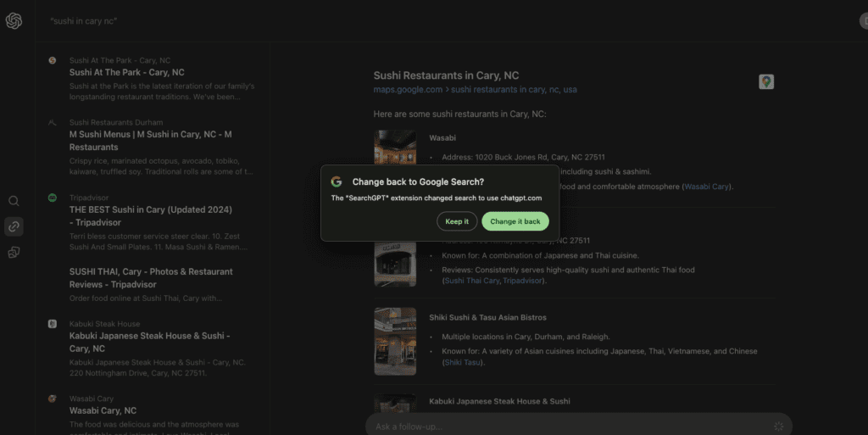Click the Wasabi Cary source label
The image size is (868, 435).
[92, 399]
